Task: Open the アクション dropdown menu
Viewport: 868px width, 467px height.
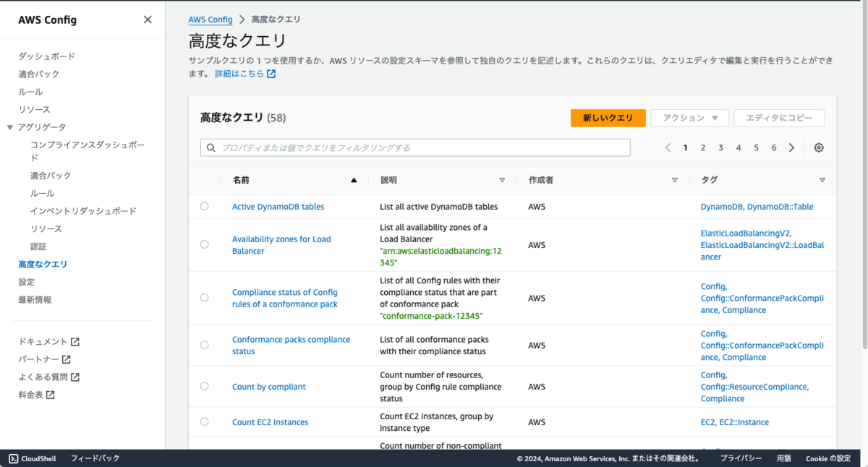Action: [689, 119]
